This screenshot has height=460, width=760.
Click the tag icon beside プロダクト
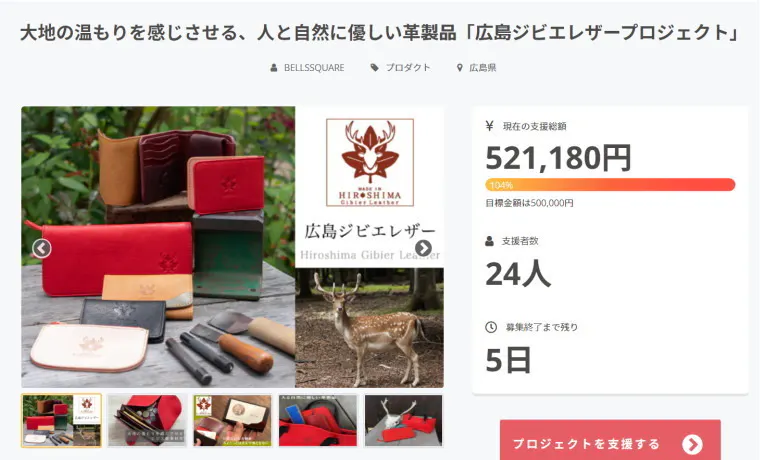coord(374,68)
